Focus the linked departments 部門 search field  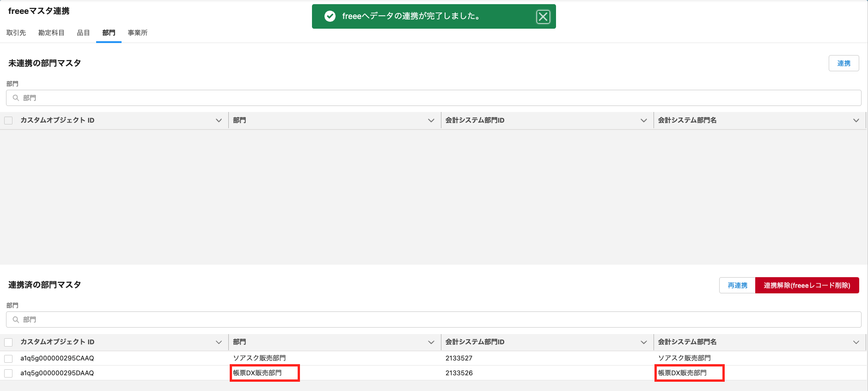pyautogui.click(x=434, y=320)
